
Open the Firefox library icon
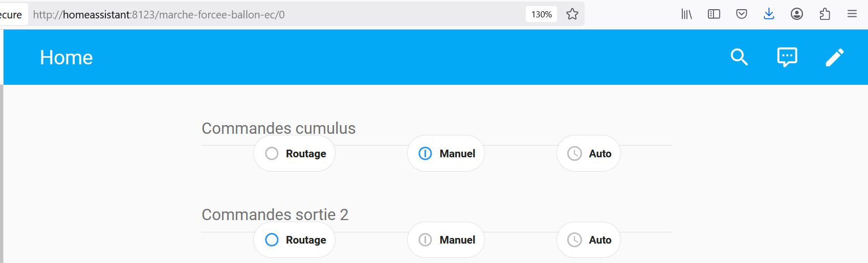tap(686, 14)
